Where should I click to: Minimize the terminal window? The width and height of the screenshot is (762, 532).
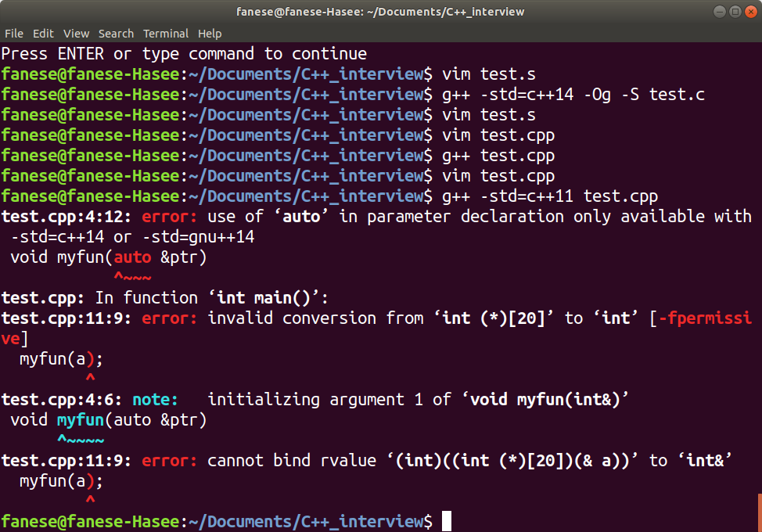click(x=720, y=11)
